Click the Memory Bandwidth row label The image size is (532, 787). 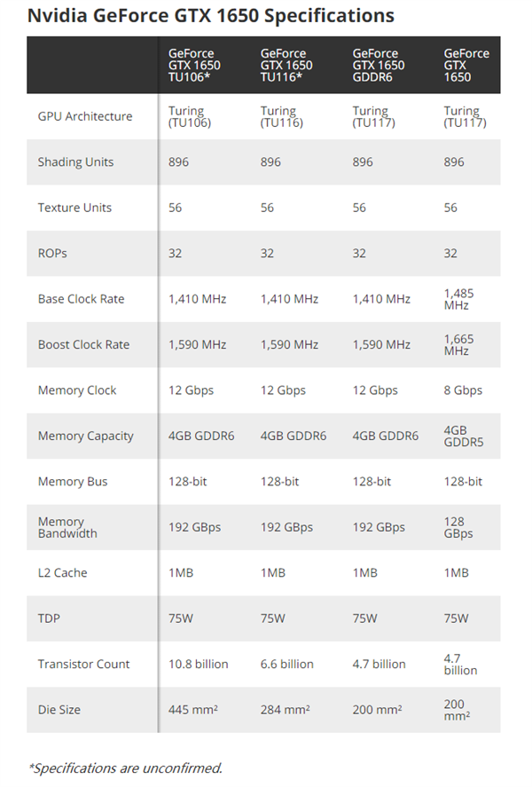(x=67, y=527)
